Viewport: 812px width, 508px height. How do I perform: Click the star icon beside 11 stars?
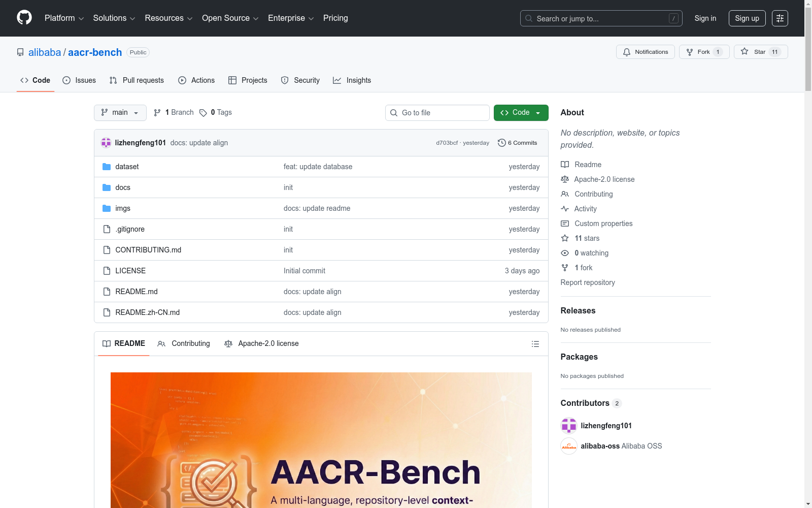[x=565, y=238]
